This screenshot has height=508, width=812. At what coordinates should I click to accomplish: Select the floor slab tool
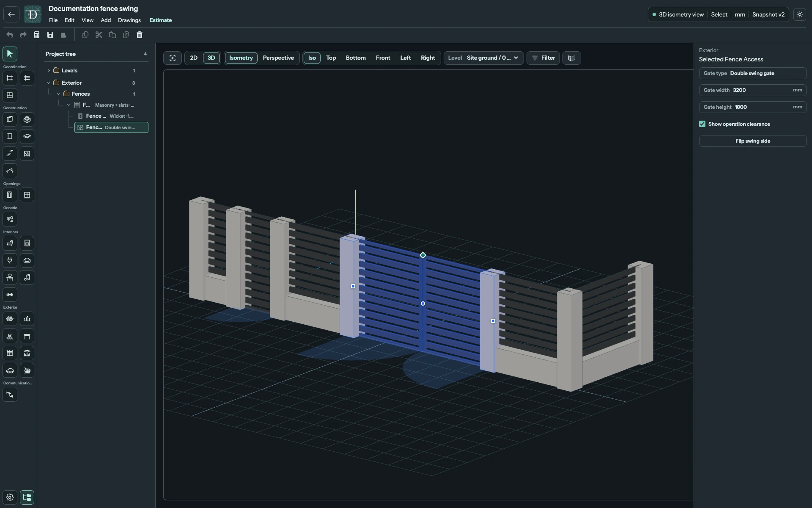pyautogui.click(x=27, y=136)
